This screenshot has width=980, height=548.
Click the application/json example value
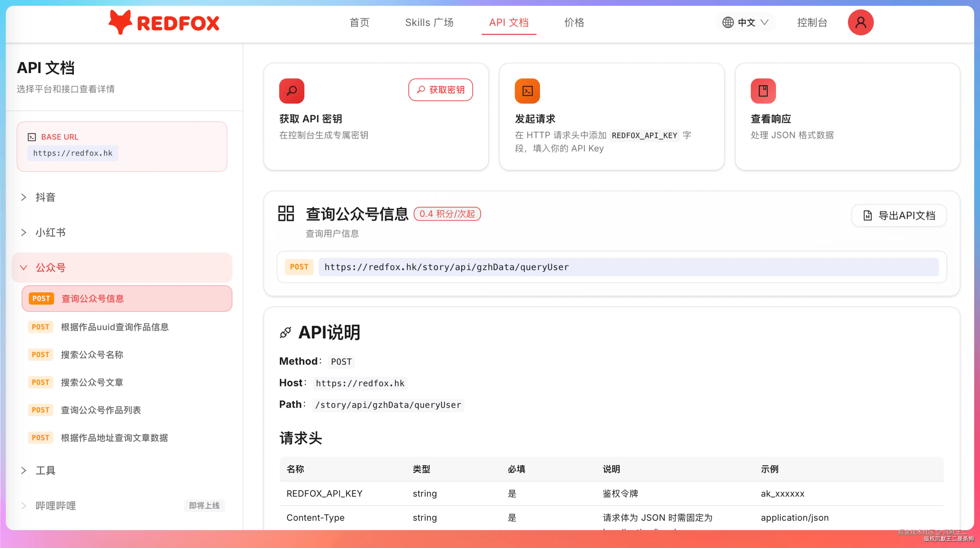tap(794, 518)
